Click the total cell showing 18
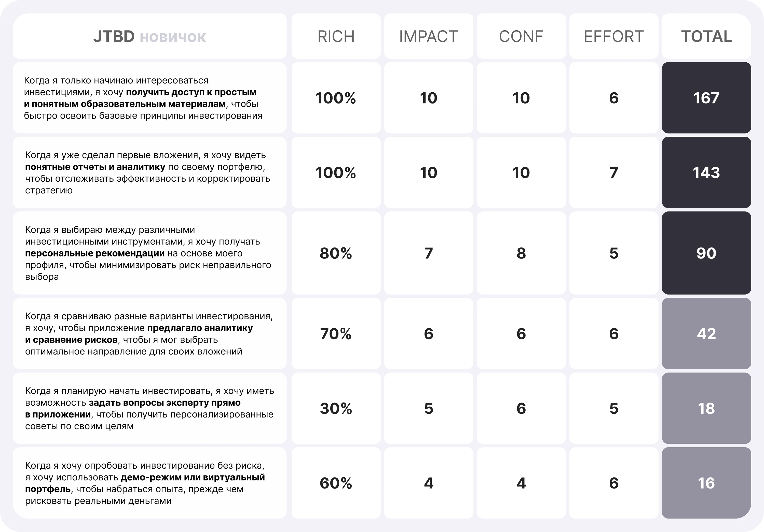764x532 pixels. coord(706,408)
